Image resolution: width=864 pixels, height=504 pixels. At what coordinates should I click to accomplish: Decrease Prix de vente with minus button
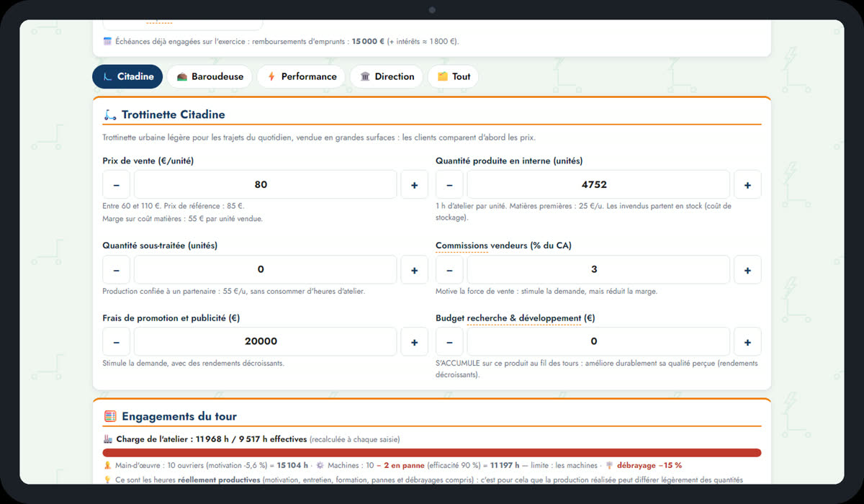tap(117, 185)
